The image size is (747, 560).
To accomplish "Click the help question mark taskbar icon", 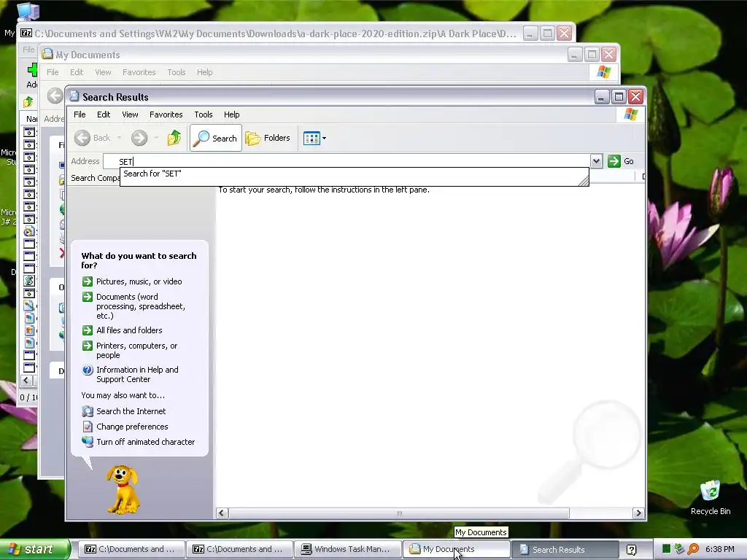I will (x=631, y=550).
